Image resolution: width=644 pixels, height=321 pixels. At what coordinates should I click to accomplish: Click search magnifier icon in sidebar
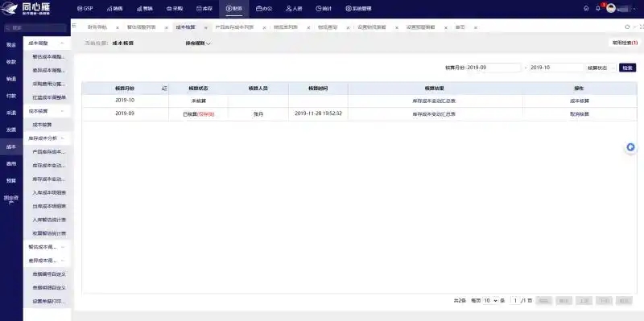[7, 28]
